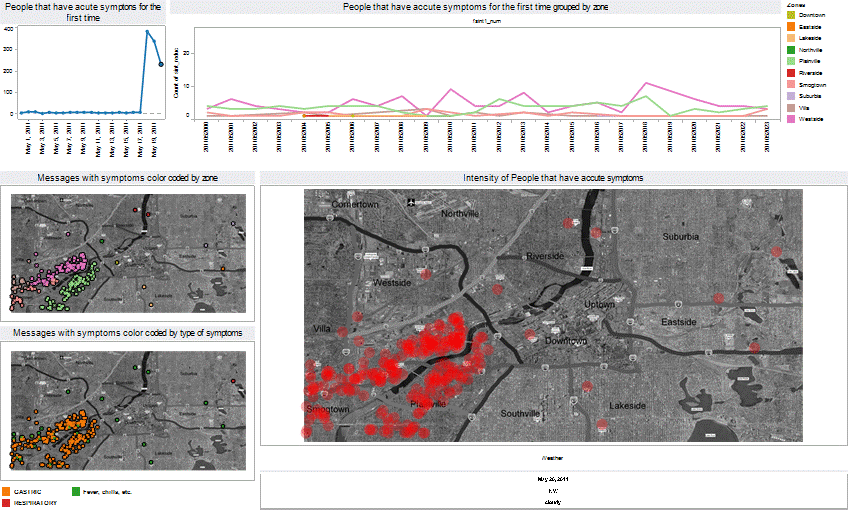This screenshot has height=510, width=848.
Task: Click the 'Eastside' label on intensity map
Action: coord(679,322)
